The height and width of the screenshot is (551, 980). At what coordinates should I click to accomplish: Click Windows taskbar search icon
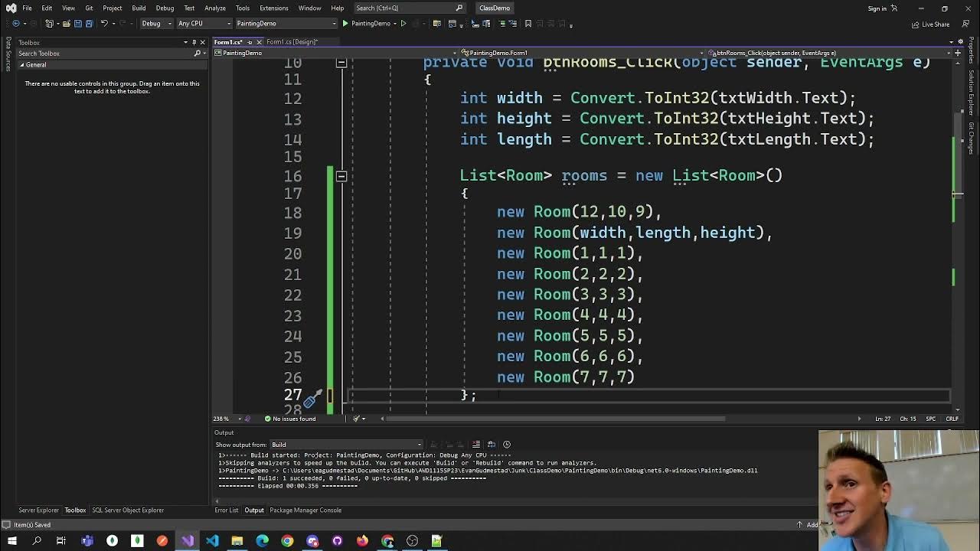(36, 541)
